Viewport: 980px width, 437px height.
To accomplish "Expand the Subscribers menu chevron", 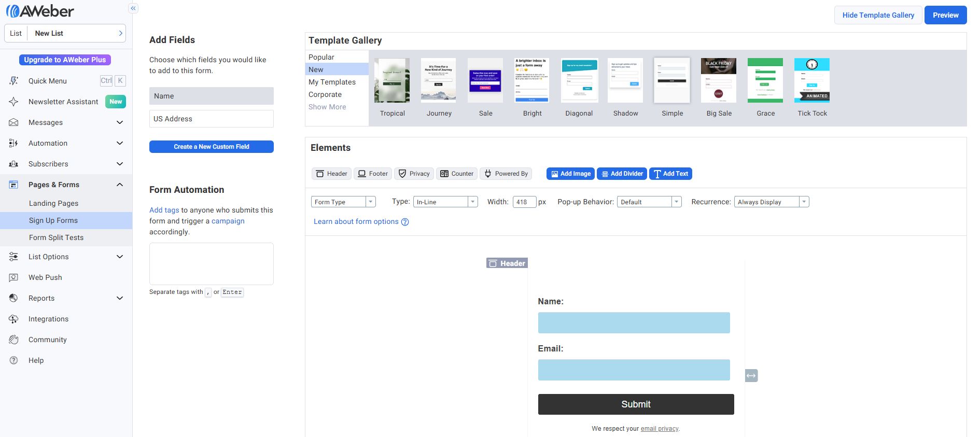I will point(120,164).
